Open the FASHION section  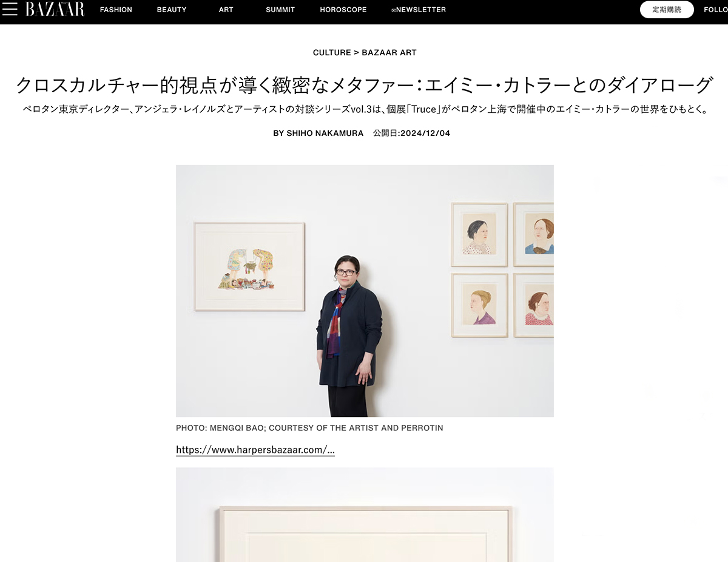pyautogui.click(x=116, y=10)
